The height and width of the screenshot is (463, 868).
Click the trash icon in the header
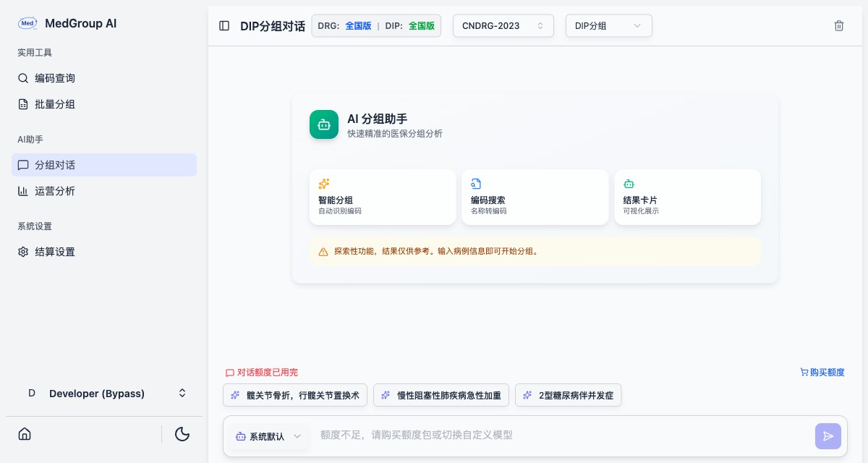coord(839,25)
